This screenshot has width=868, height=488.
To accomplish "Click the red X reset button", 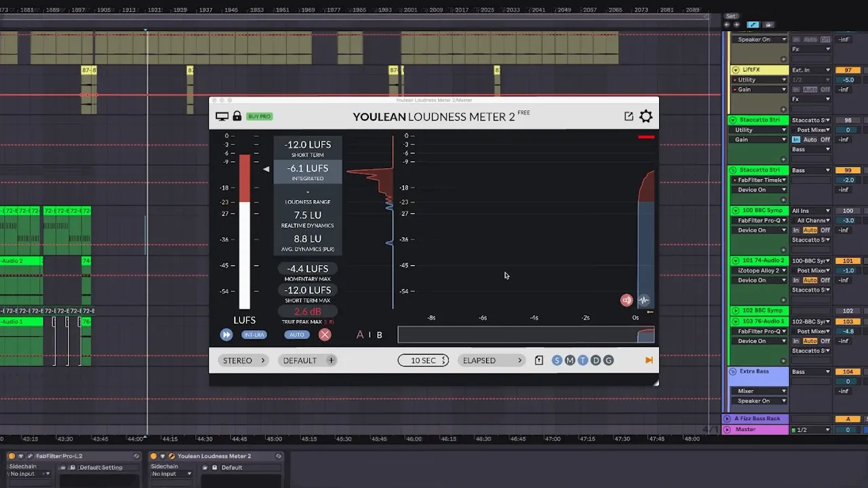I will pyautogui.click(x=325, y=335).
